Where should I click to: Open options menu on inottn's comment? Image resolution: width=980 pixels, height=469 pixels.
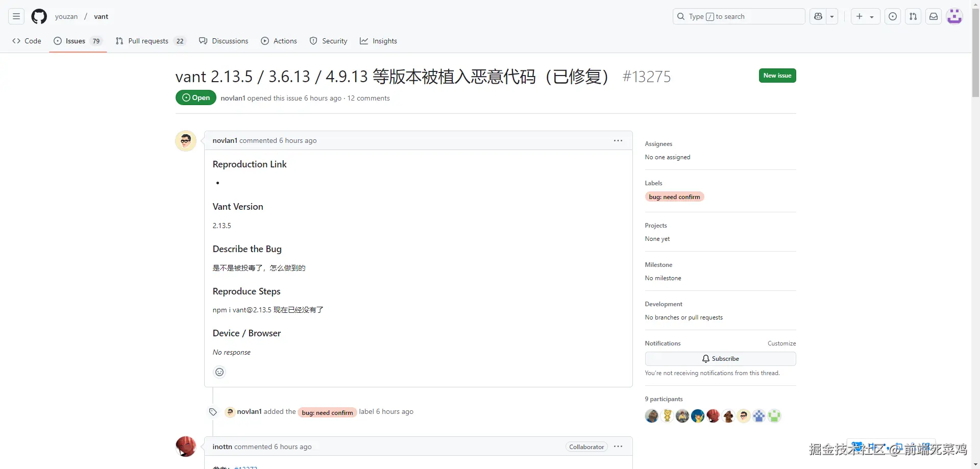point(618,447)
